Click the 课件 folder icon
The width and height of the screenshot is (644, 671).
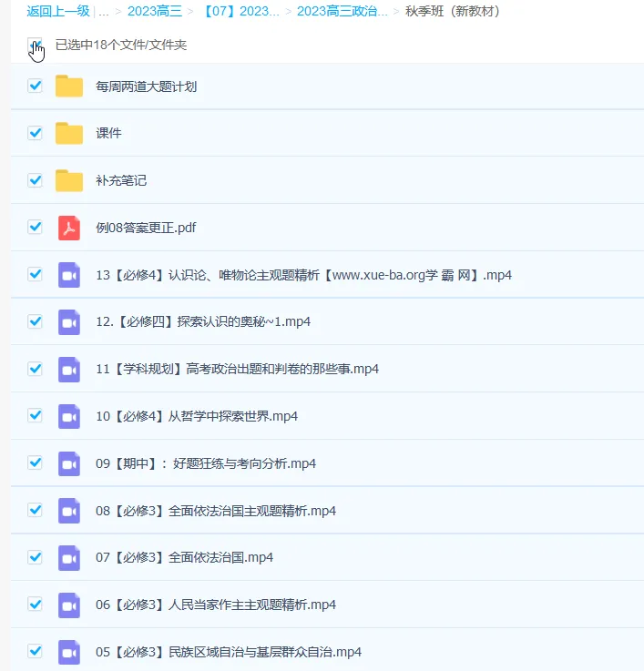coord(69,134)
